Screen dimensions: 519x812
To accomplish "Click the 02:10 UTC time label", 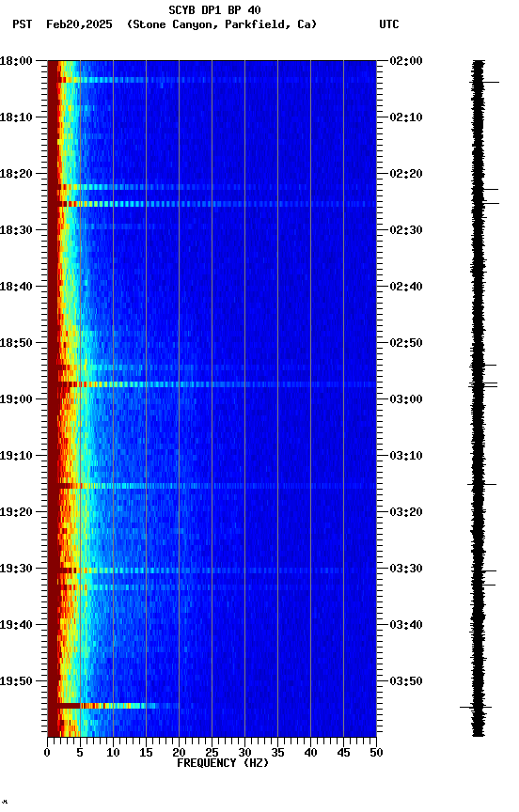I will click(x=406, y=117).
